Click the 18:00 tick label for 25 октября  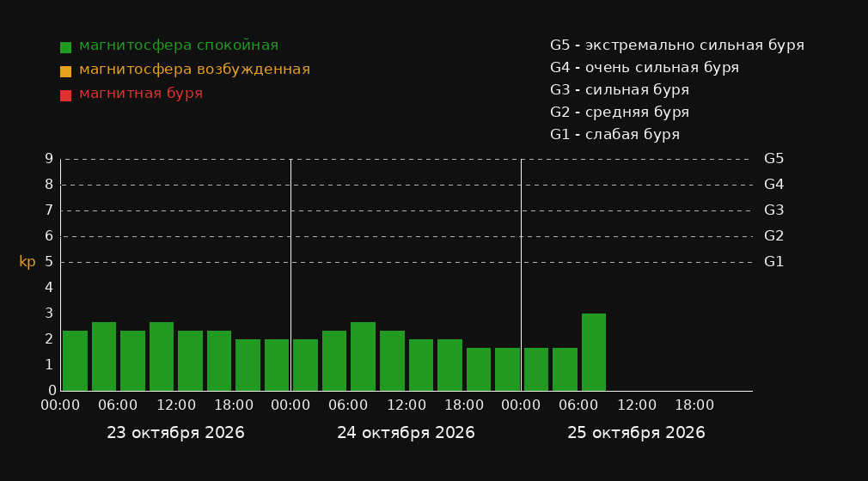pyautogui.click(x=694, y=405)
